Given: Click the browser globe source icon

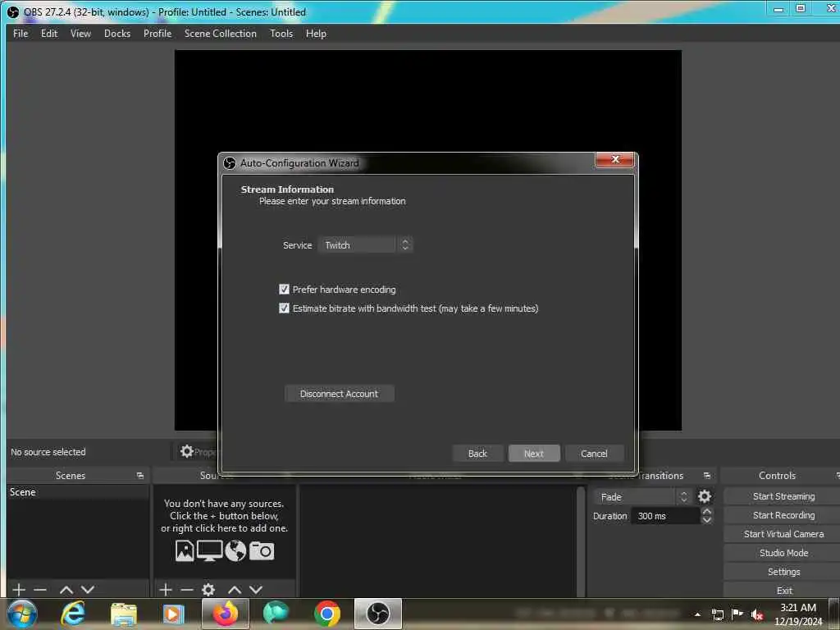Looking at the screenshot, I should (x=235, y=550).
